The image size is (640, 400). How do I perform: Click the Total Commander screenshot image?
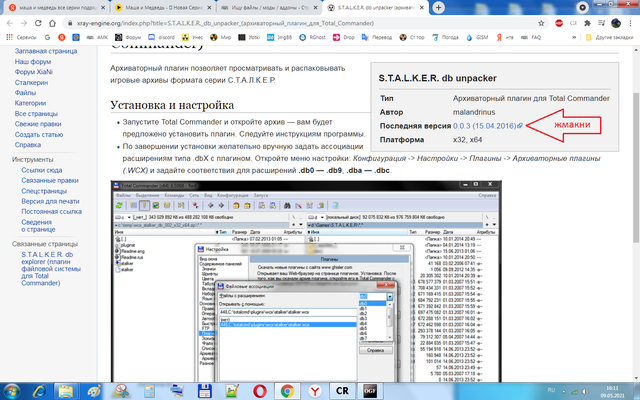[306, 282]
